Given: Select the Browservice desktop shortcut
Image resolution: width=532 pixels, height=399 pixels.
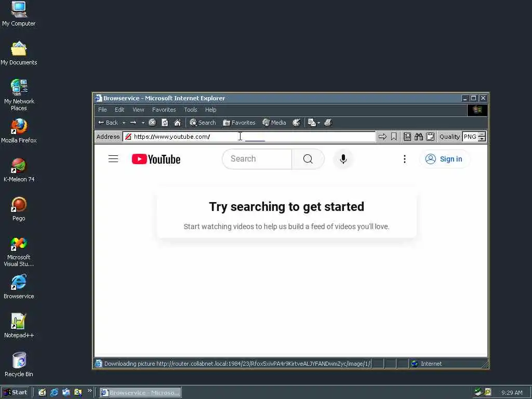Looking at the screenshot, I should (19, 287).
